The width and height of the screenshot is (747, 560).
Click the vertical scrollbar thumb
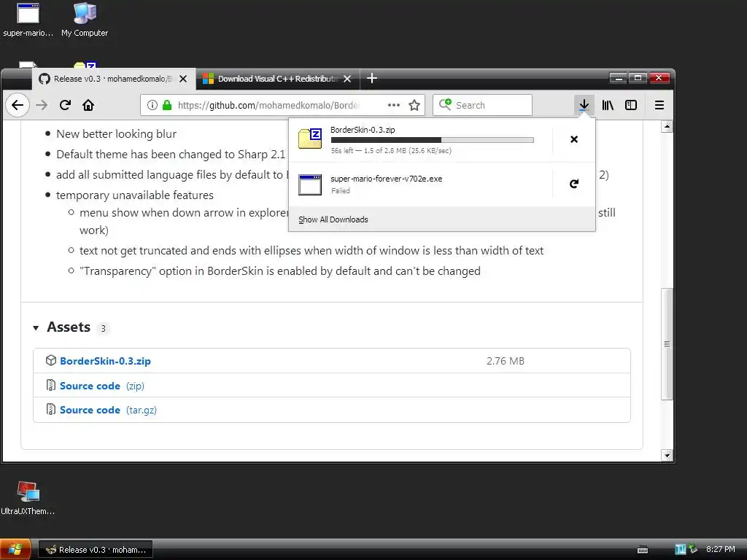click(x=667, y=344)
